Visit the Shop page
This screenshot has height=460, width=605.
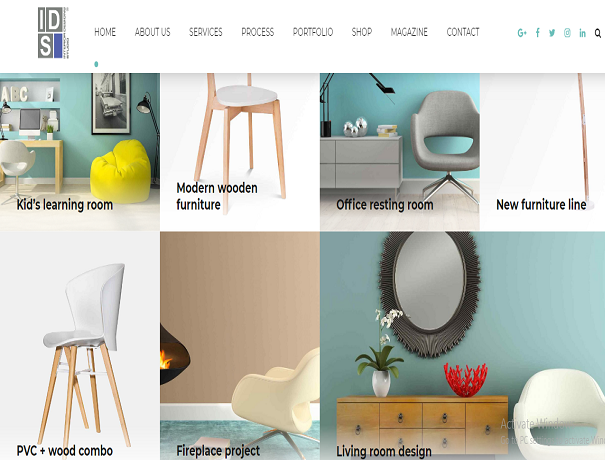pyautogui.click(x=362, y=32)
